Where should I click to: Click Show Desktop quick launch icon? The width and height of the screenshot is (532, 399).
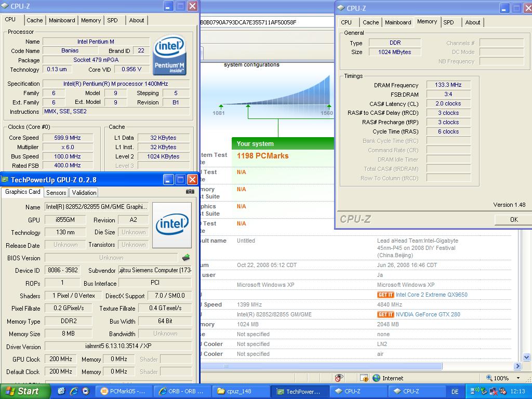click(61, 391)
